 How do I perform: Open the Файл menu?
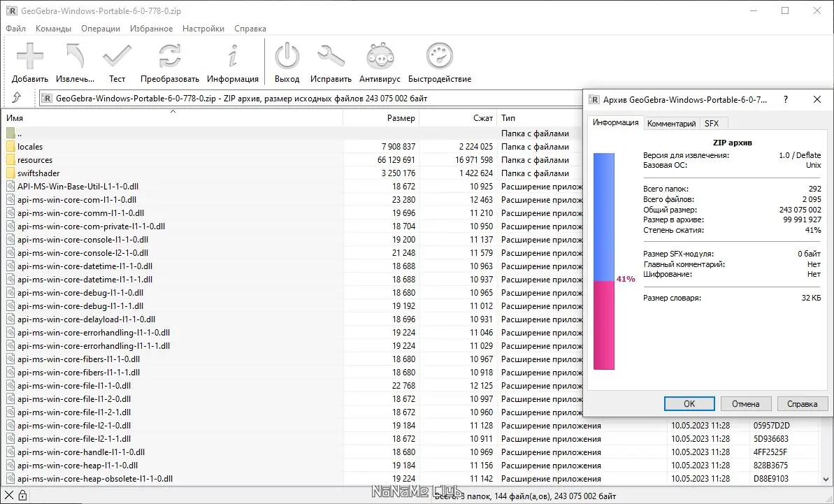tap(15, 29)
